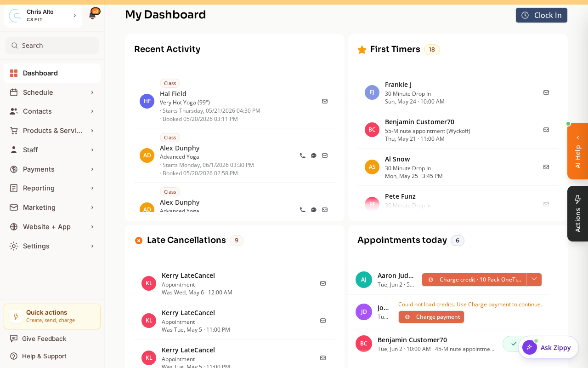Click the Search field
This screenshot has height=368, width=588.
pos(52,46)
